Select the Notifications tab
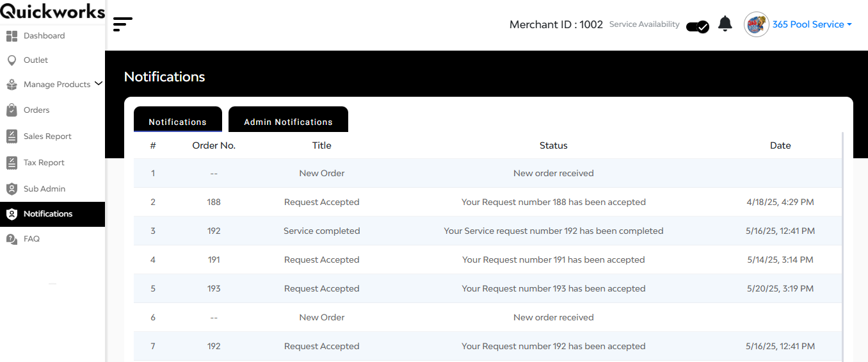The width and height of the screenshot is (868, 362). (x=178, y=120)
